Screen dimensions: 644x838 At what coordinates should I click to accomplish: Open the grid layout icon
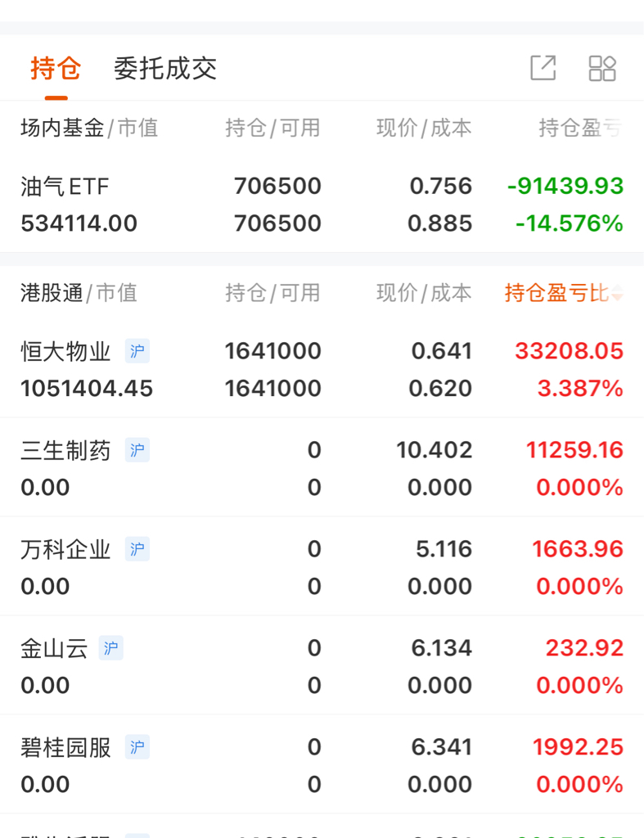[x=602, y=69]
